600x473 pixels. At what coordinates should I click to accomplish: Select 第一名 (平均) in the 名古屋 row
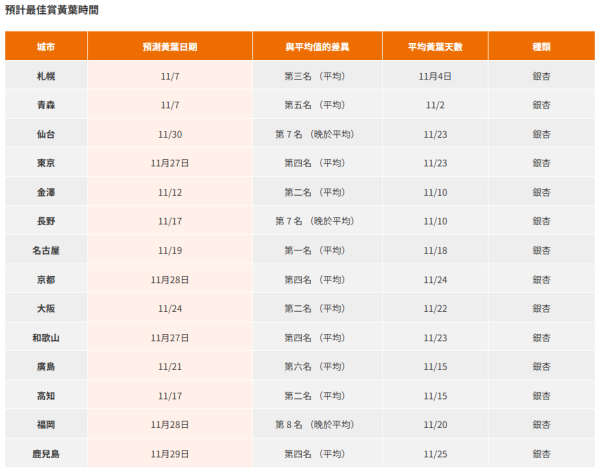pos(314,250)
